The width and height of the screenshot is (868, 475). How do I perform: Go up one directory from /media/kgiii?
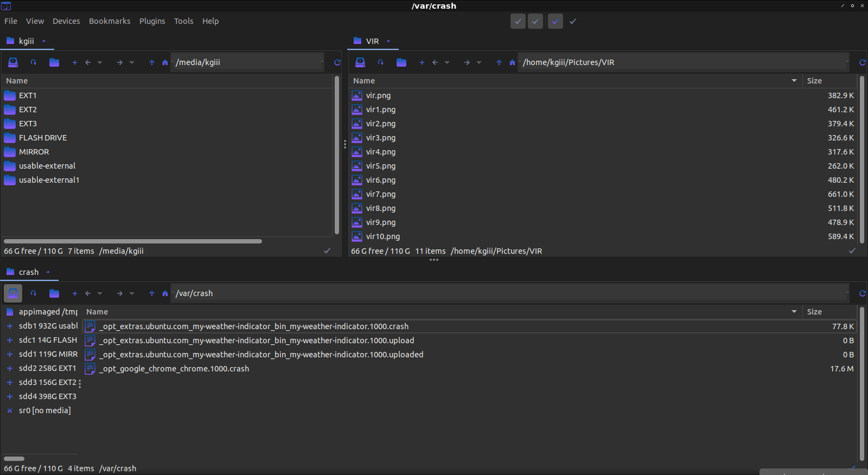(x=152, y=62)
